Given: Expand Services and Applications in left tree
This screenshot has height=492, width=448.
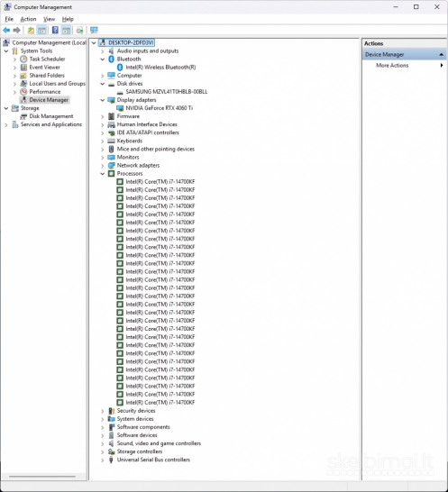Looking at the screenshot, I should (6, 125).
